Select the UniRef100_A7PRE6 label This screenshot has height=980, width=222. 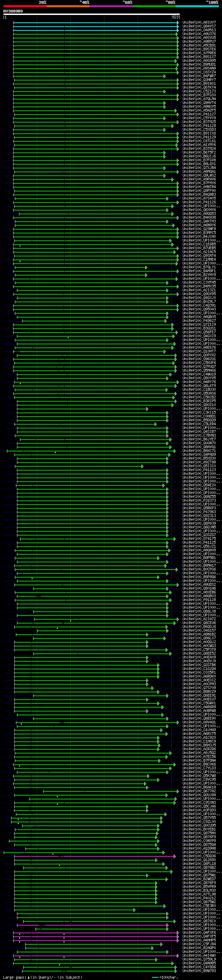(199, 53)
